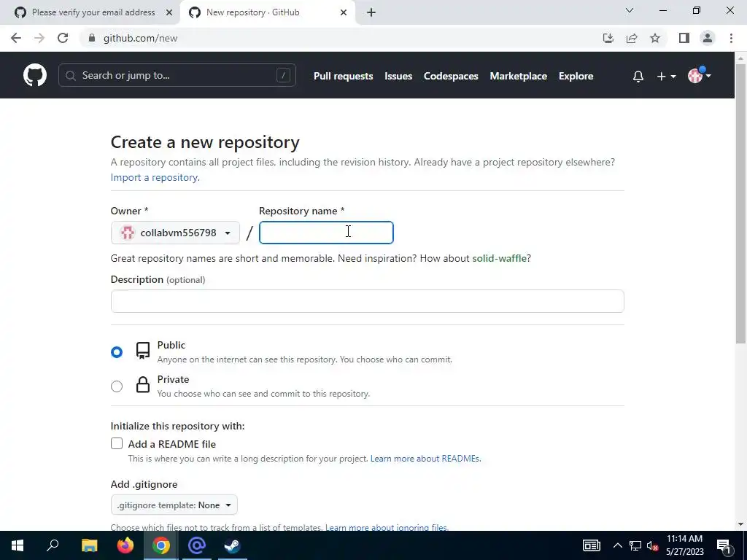Click the Private lock icon
This screenshot has height=560, width=747.
(143, 384)
